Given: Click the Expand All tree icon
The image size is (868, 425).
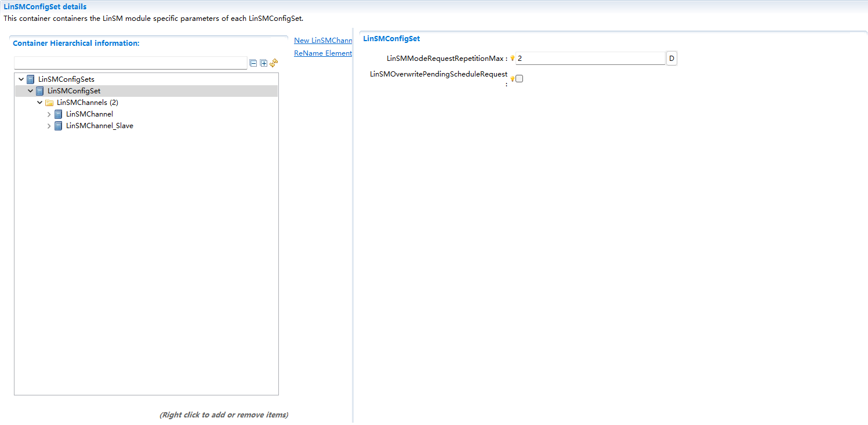Looking at the screenshot, I should (x=263, y=63).
